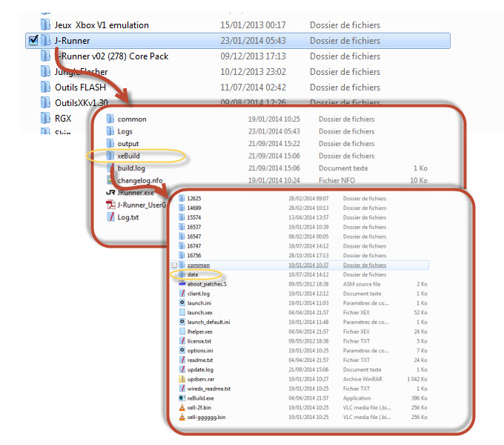The image size is (504, 445).
Task: Click the 11/07/2014 02:42 date of Outils FLASH
Action: coord(253,87)
